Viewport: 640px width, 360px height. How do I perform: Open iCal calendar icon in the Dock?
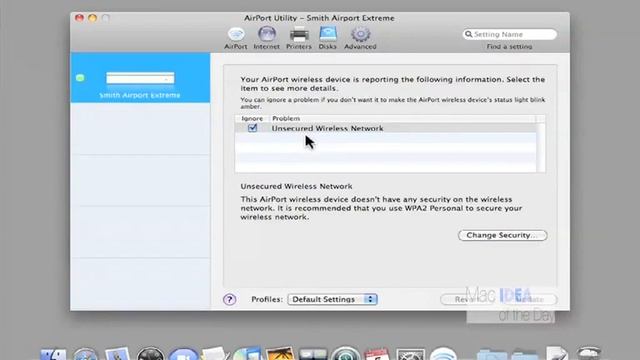coord(377,354)
